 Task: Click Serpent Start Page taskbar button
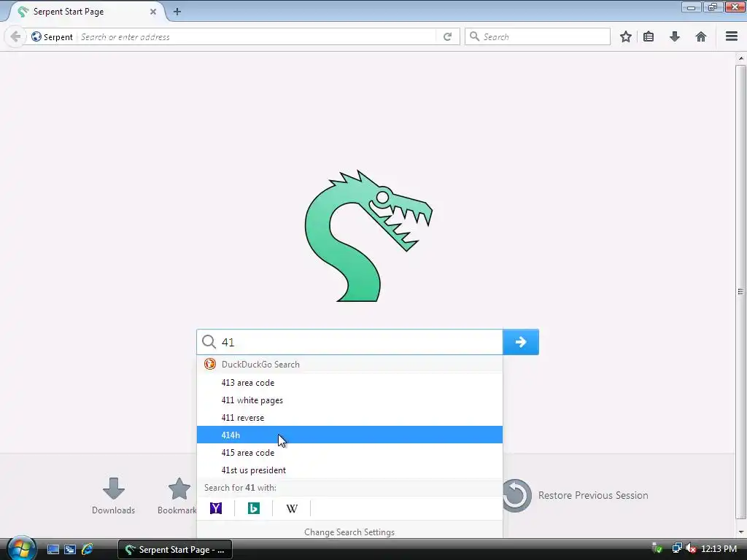click(175, 550)
